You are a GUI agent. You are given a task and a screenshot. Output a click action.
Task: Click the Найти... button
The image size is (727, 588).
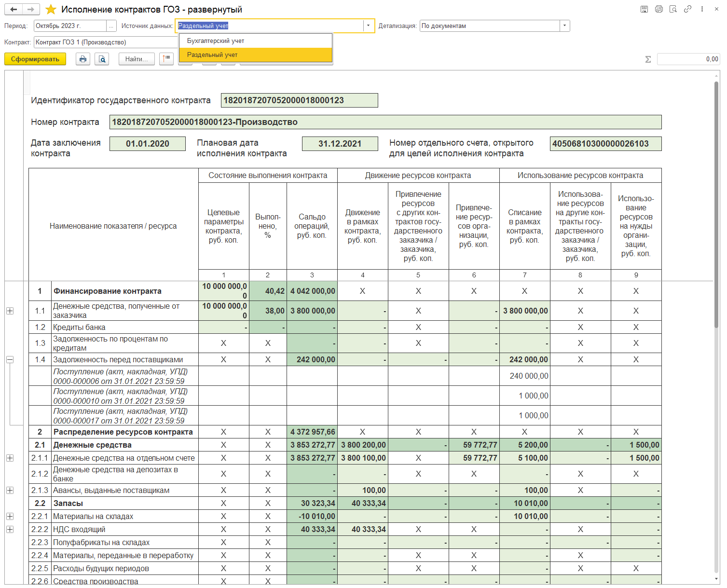(x=137, y=59)
